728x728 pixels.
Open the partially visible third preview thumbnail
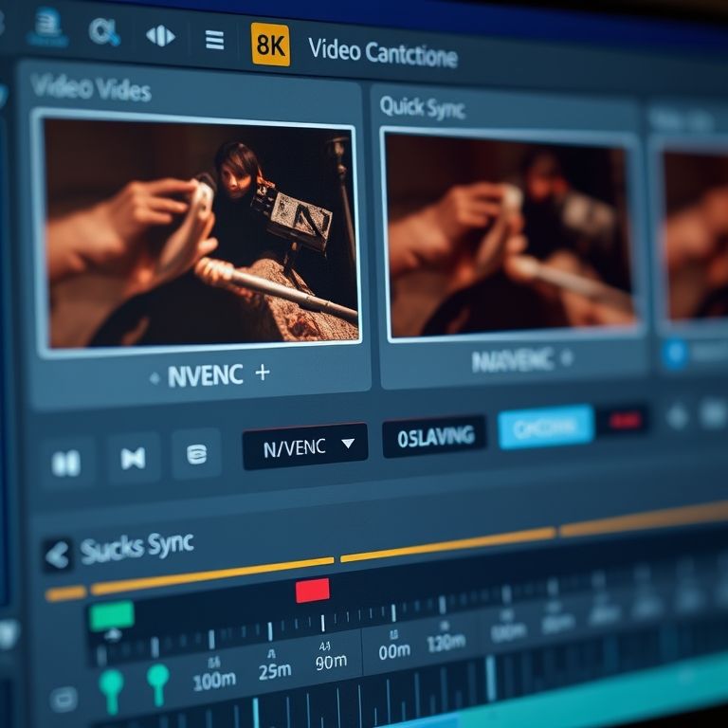coord(693,234)
